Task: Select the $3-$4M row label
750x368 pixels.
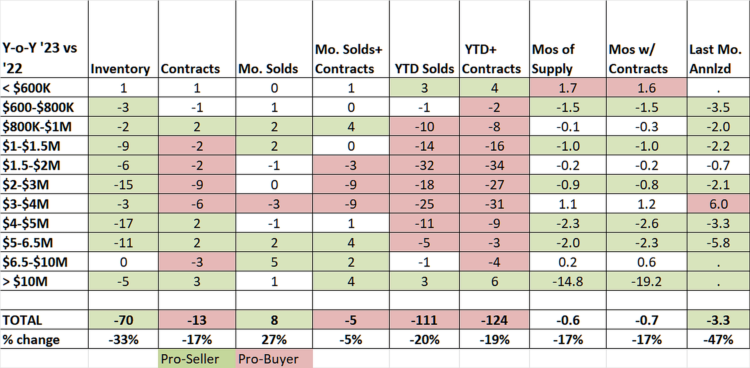Action: 44,204
